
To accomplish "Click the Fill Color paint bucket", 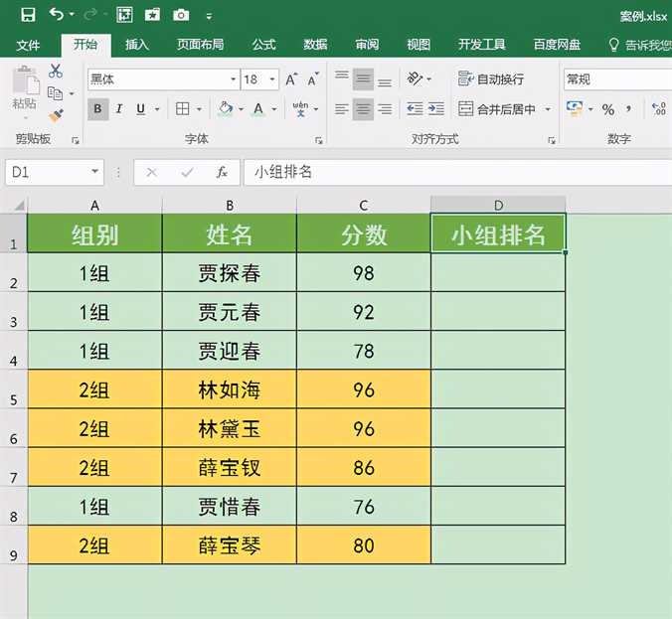I will [225, 109].
